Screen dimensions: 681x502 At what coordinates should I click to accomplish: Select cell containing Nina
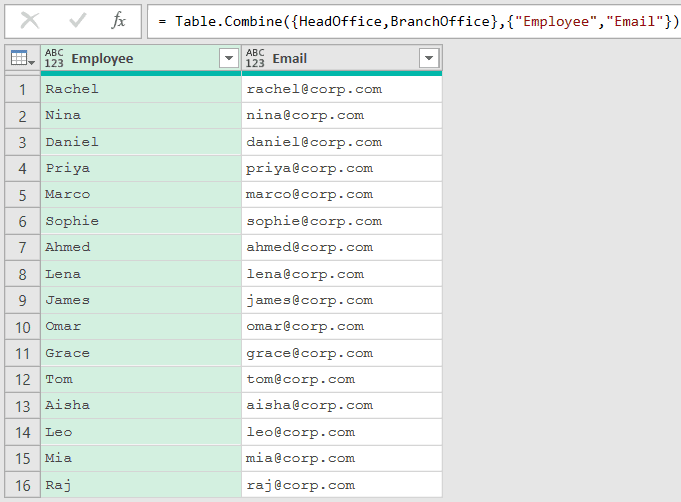point(141,116)
